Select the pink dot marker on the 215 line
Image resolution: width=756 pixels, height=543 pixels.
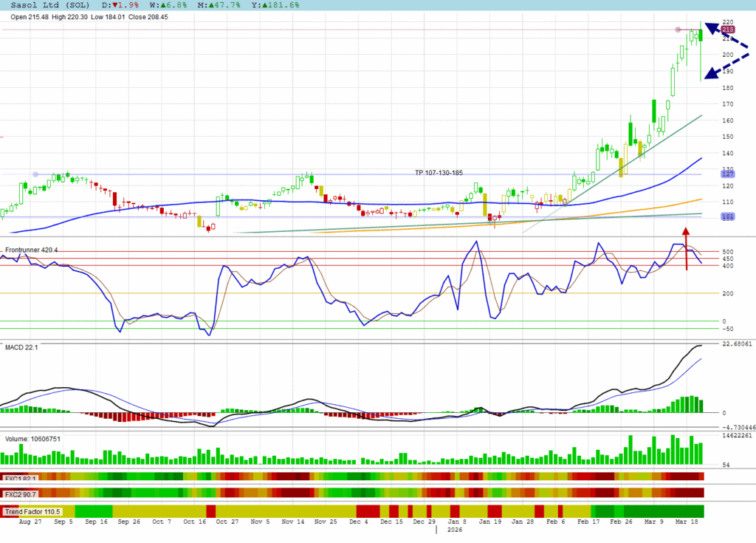click(x=678, y=30)
